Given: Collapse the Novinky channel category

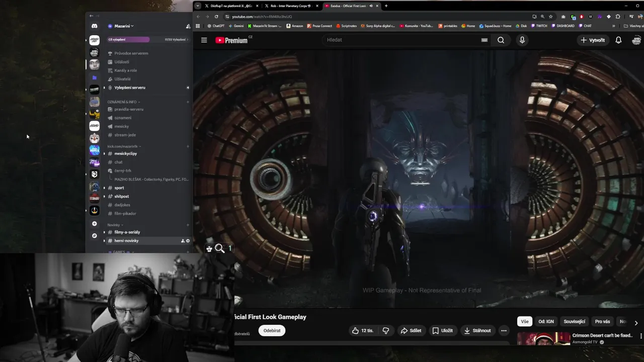Looking at the screenshot, I should [115, 225].
